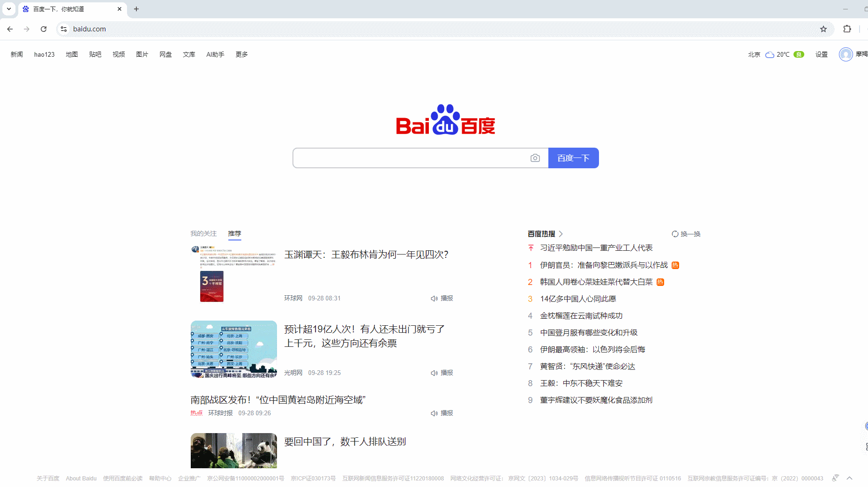Open the 贴吧 navigation link
The image size is (868, 487).
coord(95,54)
